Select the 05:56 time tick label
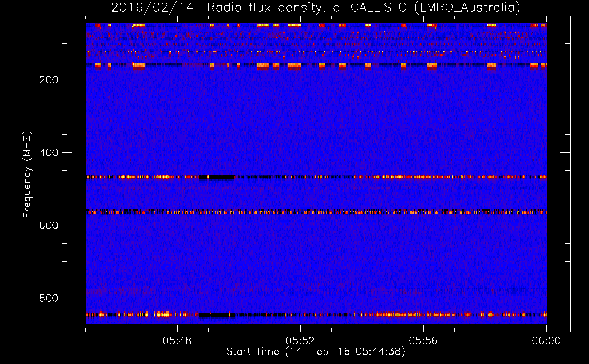The width and height of the screenshot is (589, 364). (x=423, y=341)
